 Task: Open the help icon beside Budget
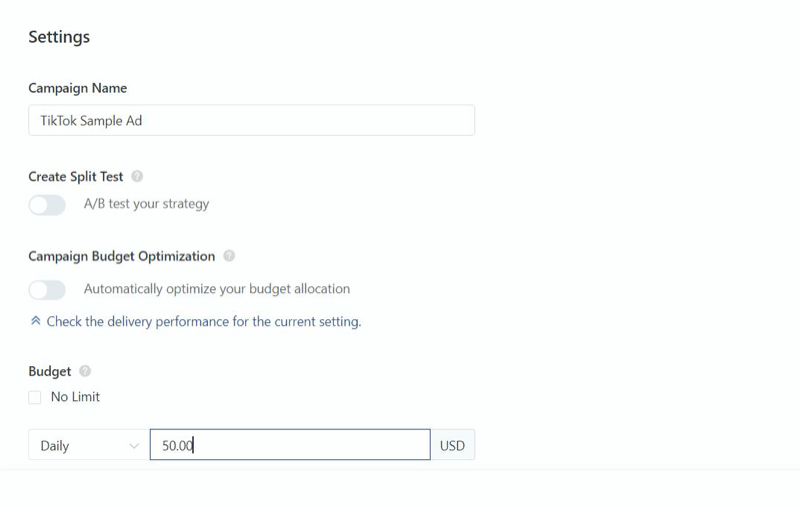85,371
